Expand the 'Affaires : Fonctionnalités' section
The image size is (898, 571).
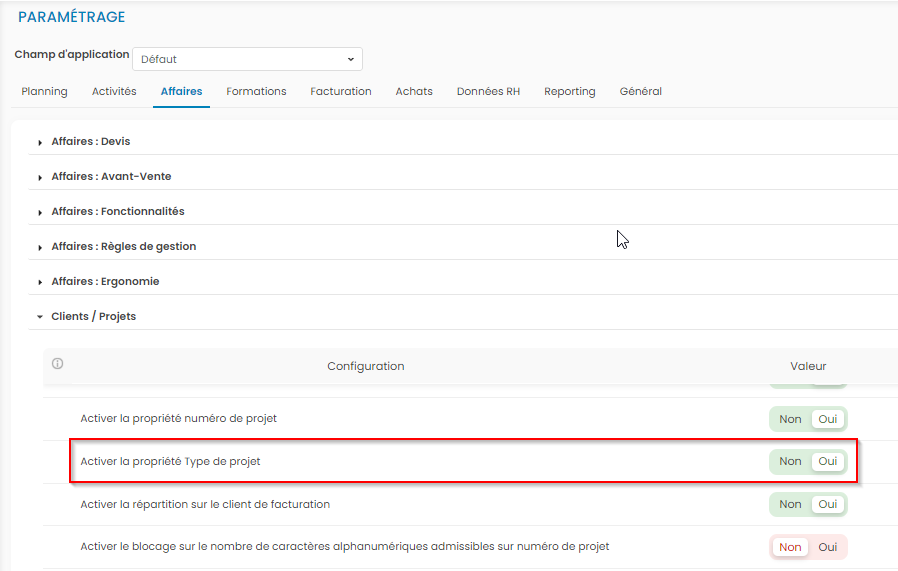(x=117, y=212)
